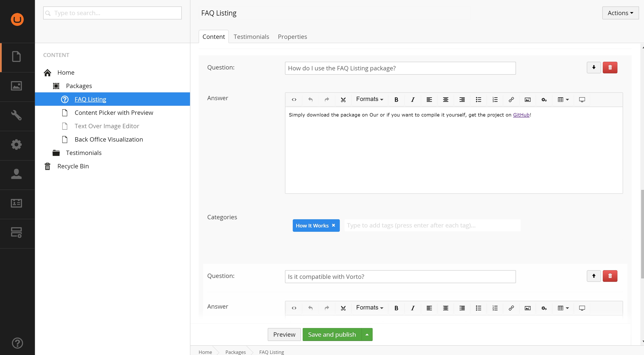Toggle Bold in second Answer editor
The height and width of the screenshot is (355, 644).
[396, 308]
